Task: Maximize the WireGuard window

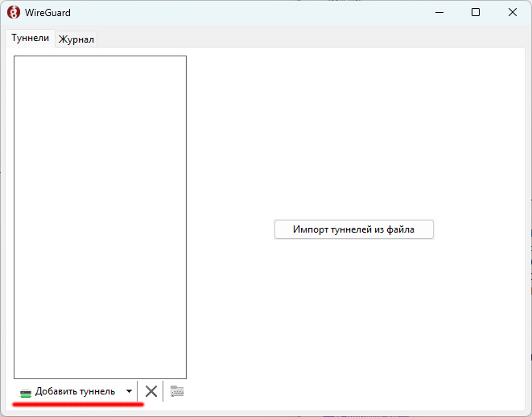Action: coord(476,12)
